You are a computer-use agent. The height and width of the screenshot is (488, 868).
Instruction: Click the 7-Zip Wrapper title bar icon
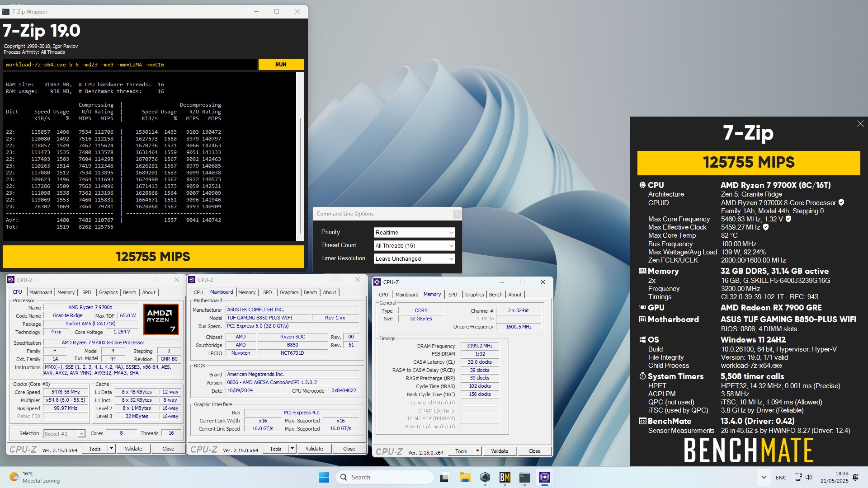click(6, 11)
